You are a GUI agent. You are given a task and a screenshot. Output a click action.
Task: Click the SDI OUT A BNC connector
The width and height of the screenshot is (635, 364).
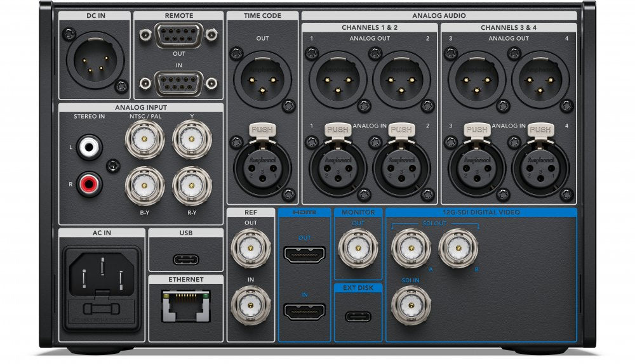(411, 248)
